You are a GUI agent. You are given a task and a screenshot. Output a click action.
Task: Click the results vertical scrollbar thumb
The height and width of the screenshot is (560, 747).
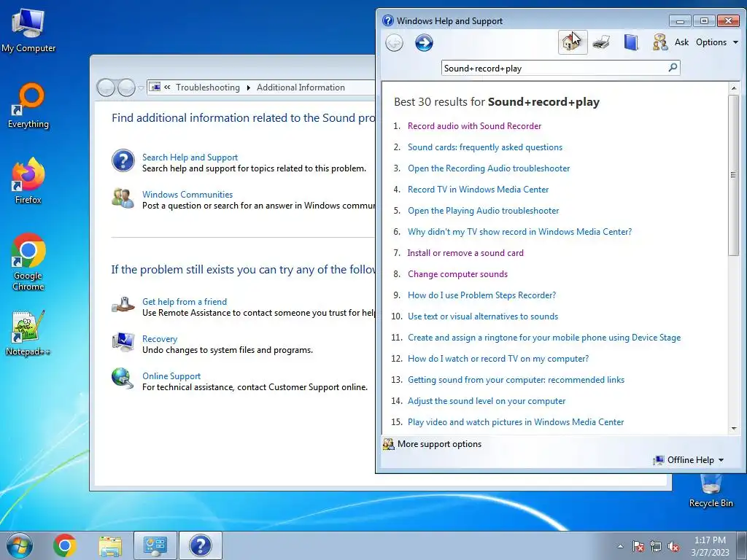734,175
